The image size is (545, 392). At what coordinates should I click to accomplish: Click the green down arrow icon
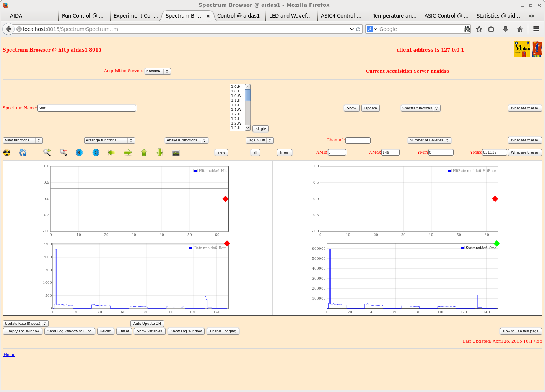(x=160, y=152)
